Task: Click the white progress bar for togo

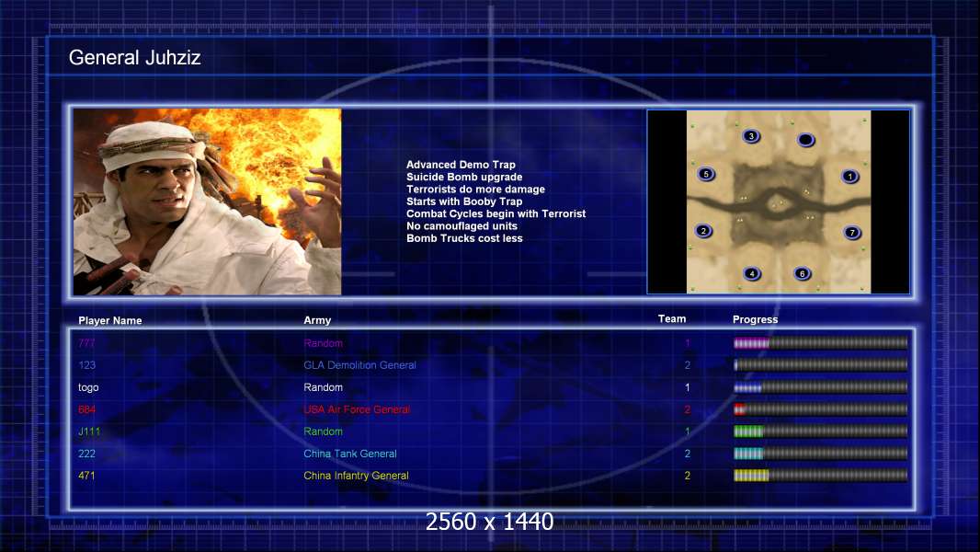Action: point(820,387)
